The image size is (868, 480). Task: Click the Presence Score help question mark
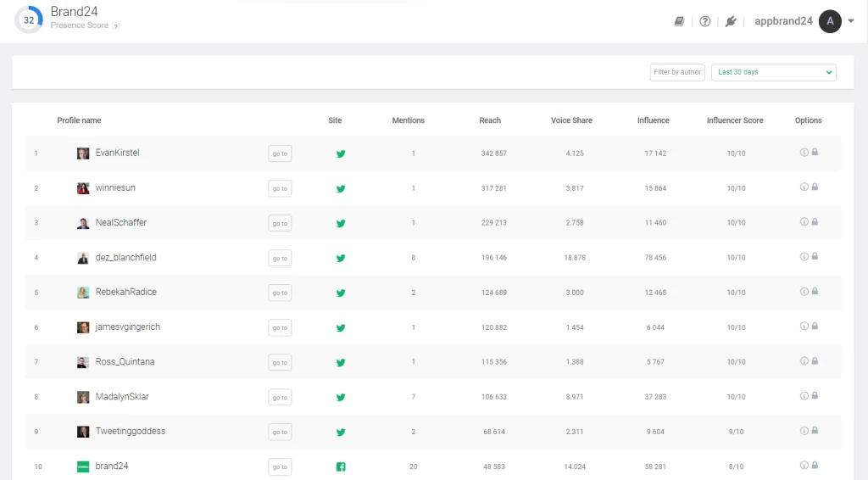click(x=115, y=26)
